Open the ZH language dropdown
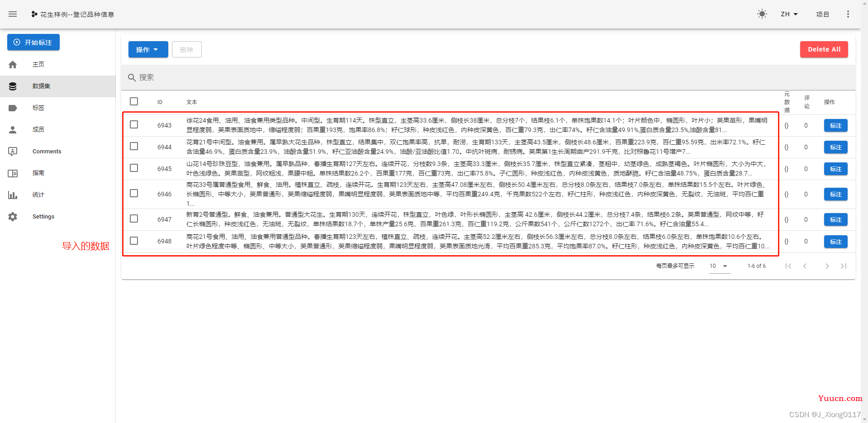The height and width of the screenshot is (423, 868). [x=789, y=14]
